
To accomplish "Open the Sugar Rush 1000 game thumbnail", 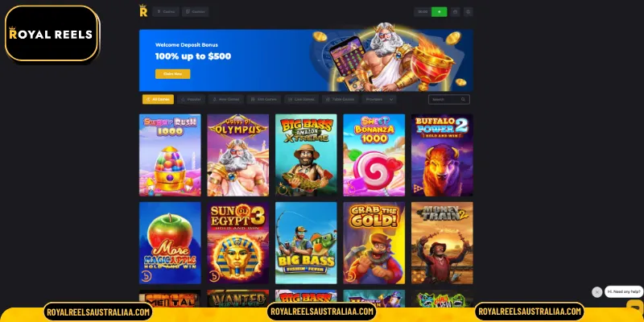I will point(170,155).
